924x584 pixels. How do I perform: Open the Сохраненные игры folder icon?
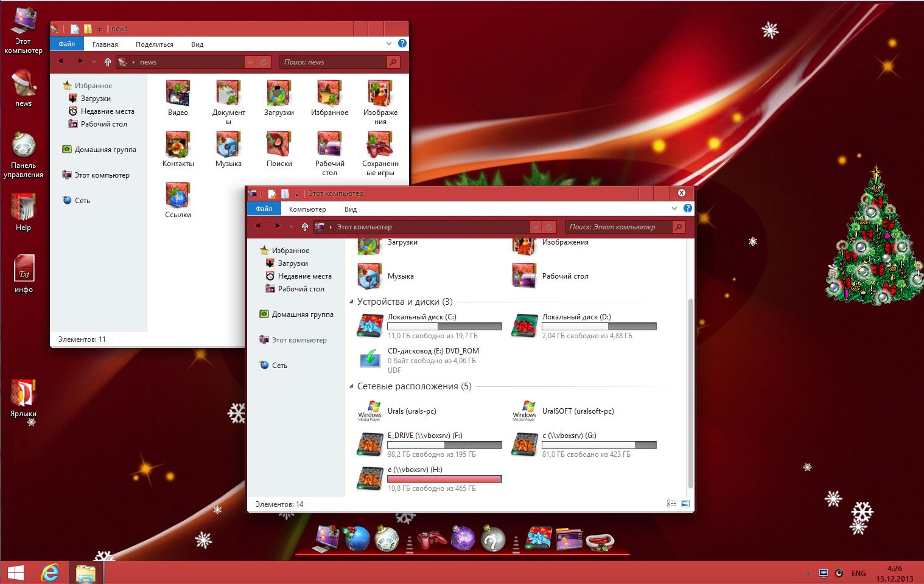tap(380, 152)
